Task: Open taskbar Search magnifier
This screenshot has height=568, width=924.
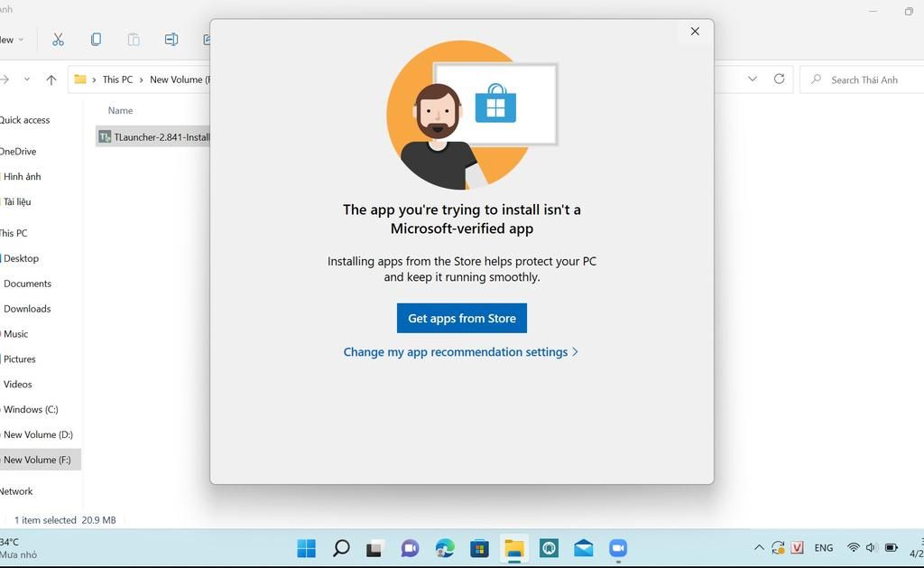Action: coord(341,548)
